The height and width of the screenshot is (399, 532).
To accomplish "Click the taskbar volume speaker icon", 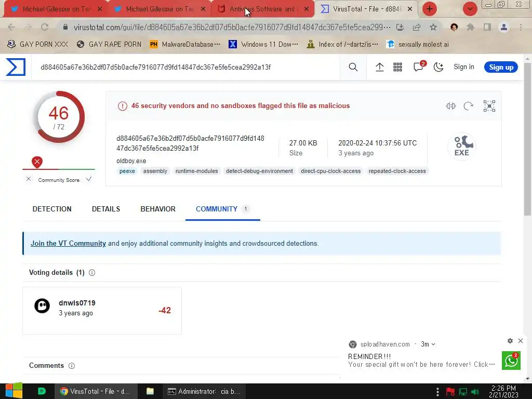I will pyautogui.click(x=475, y=392).
